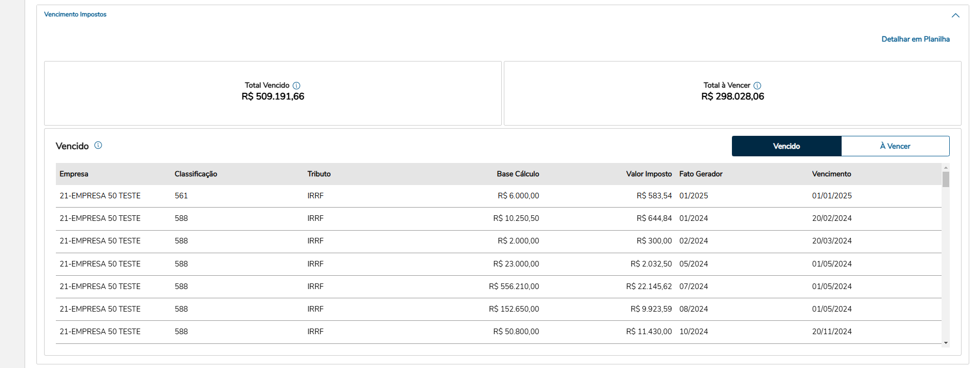Sort by the Empresa column header
This screenshot has width=980, height=368.
coord(74,174)
